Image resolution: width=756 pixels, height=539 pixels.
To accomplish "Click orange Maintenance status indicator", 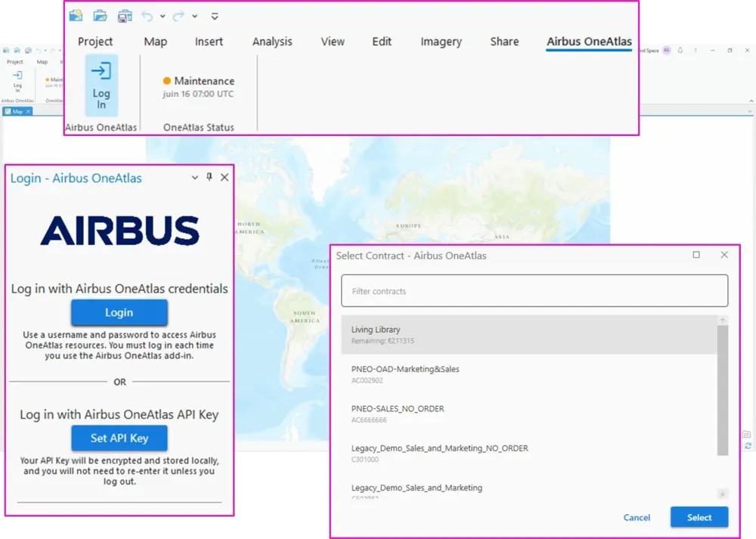I will (167, 81).
